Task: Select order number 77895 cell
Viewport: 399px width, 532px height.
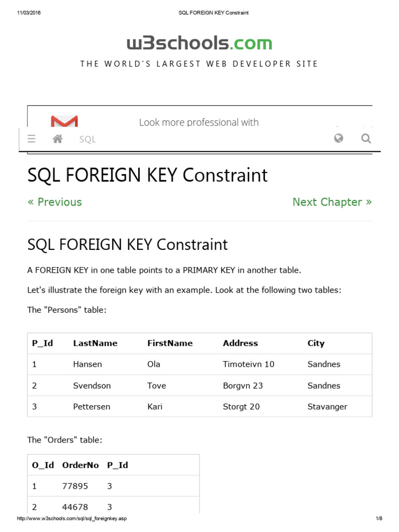Action: [x=75, y=486]
